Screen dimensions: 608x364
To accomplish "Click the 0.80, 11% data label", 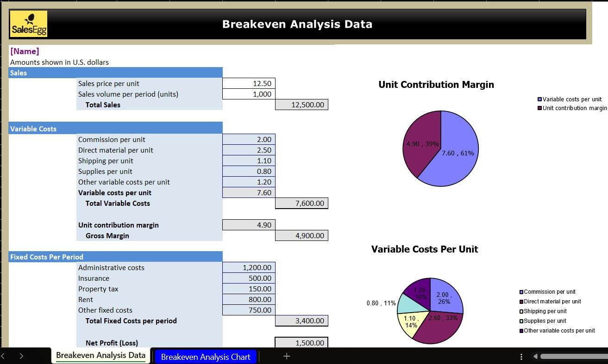I will click(x=381, y=303).
